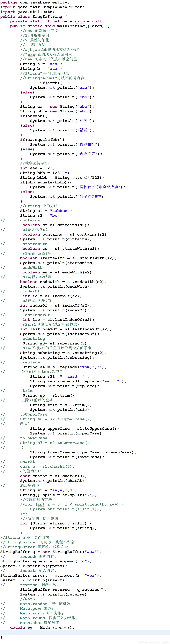Click the 'String s31 =" aasd "' line
Viewport: 170px width, 644px height.
click(60, 377)
